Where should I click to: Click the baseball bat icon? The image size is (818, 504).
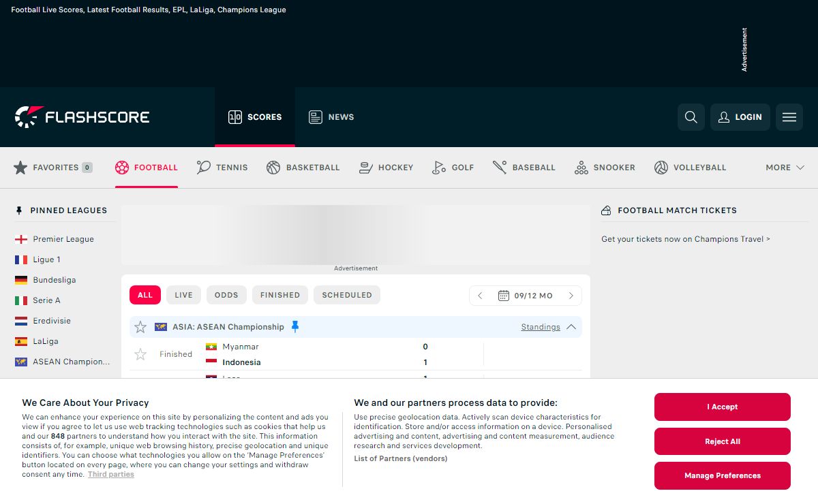click(x=500, y=168)
